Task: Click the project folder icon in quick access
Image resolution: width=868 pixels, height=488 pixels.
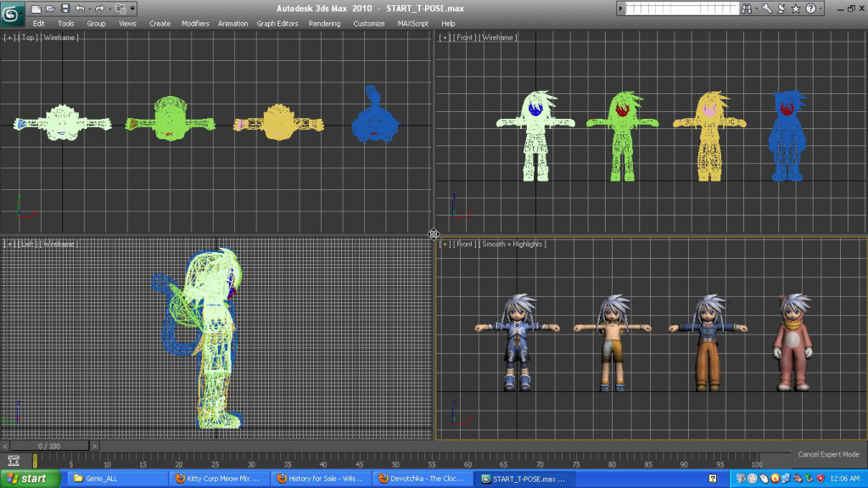Action: click(120, 8)
